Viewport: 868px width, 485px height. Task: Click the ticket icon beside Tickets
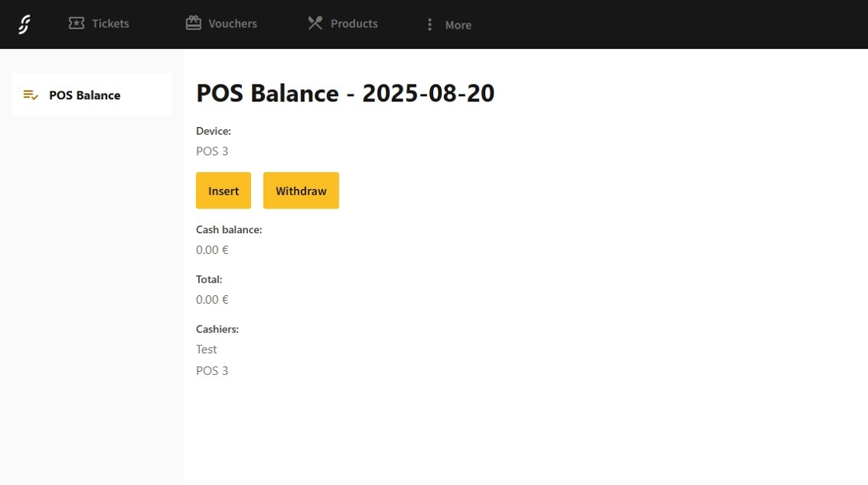[76, 23]
